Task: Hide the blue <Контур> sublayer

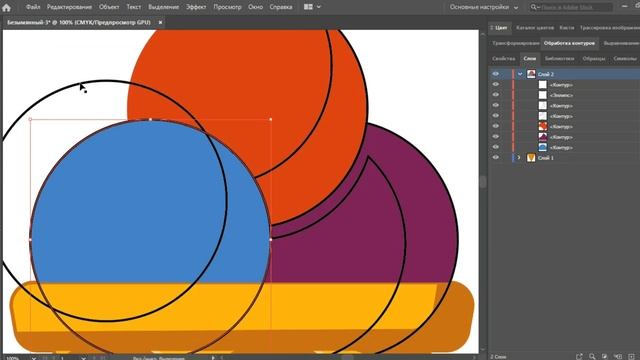Action: click(496, 147)
